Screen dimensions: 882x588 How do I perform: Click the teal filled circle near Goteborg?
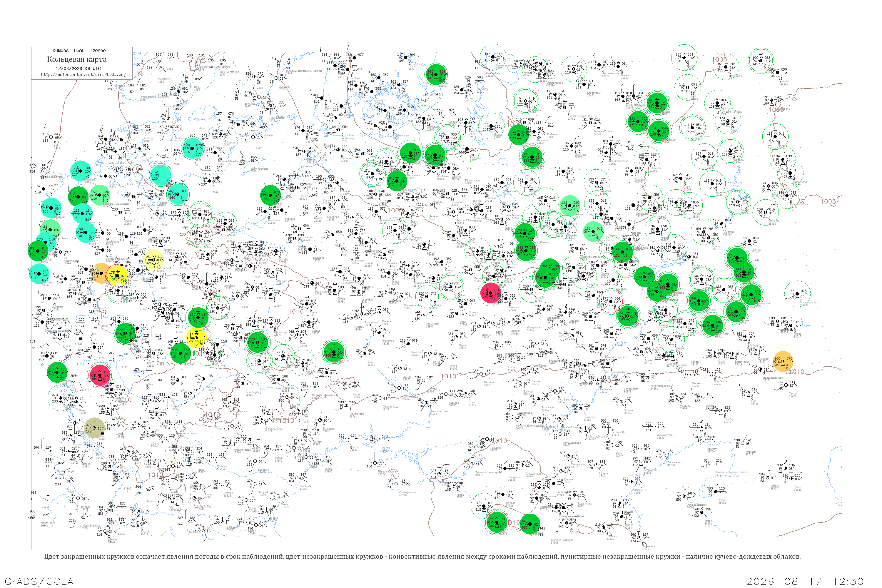(193, 148)
